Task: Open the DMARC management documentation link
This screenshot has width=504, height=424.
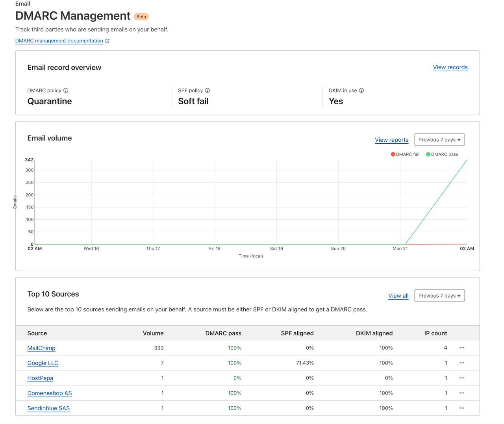Action: point(59,41)
